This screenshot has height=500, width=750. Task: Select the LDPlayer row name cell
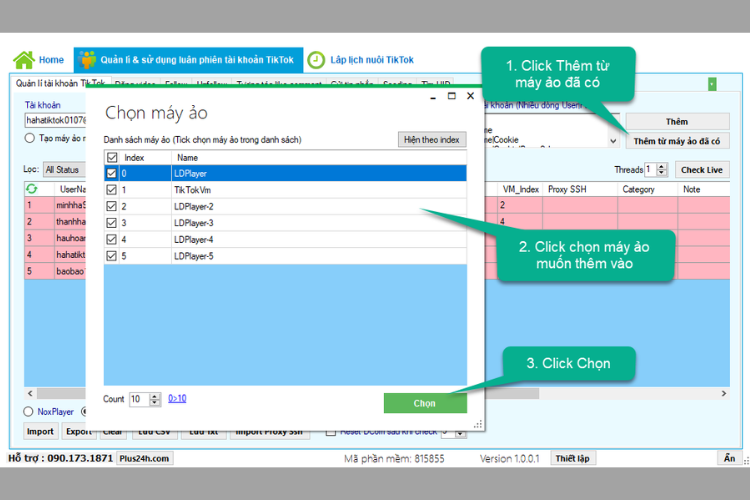pyautogui.click(x=319, y=173)
